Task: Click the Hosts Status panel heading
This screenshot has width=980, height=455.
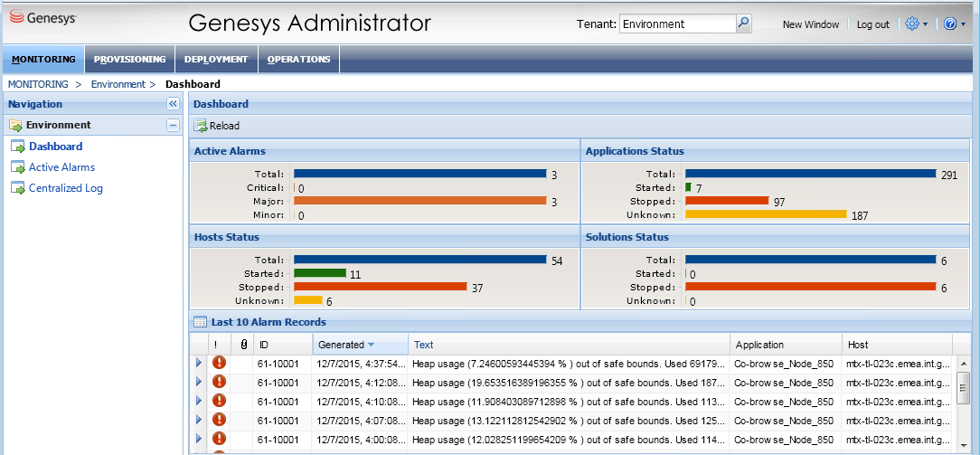Action: [226, 238]
